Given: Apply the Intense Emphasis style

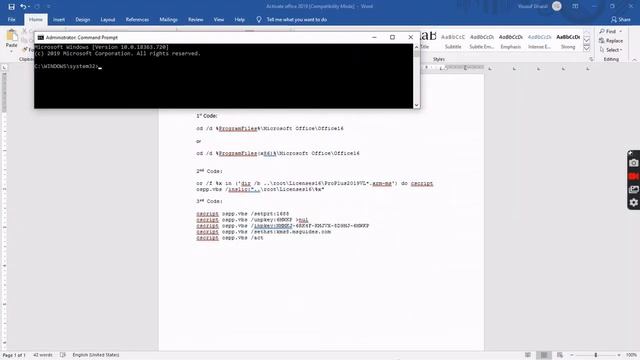Looking at the screenshot, I should (x=539, y=41).
